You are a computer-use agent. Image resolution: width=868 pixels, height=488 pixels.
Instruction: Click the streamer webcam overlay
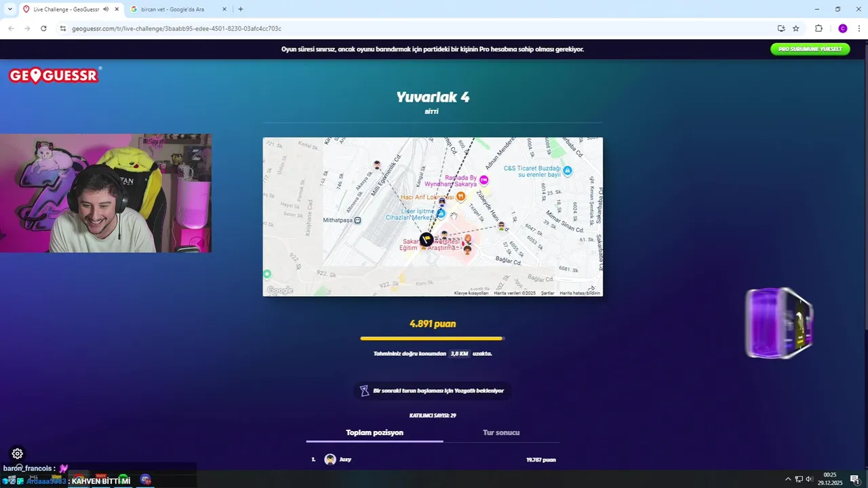click(106, 193)
